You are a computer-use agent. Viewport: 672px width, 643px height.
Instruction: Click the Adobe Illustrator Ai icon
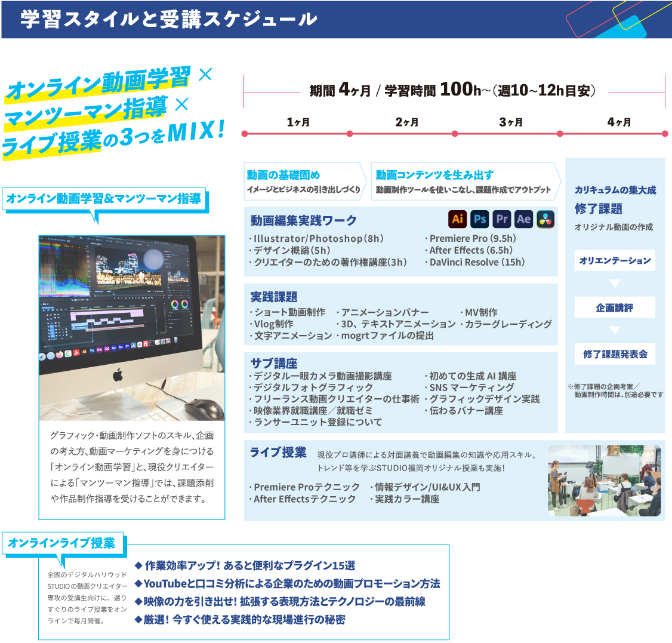[x=458, y=219]
